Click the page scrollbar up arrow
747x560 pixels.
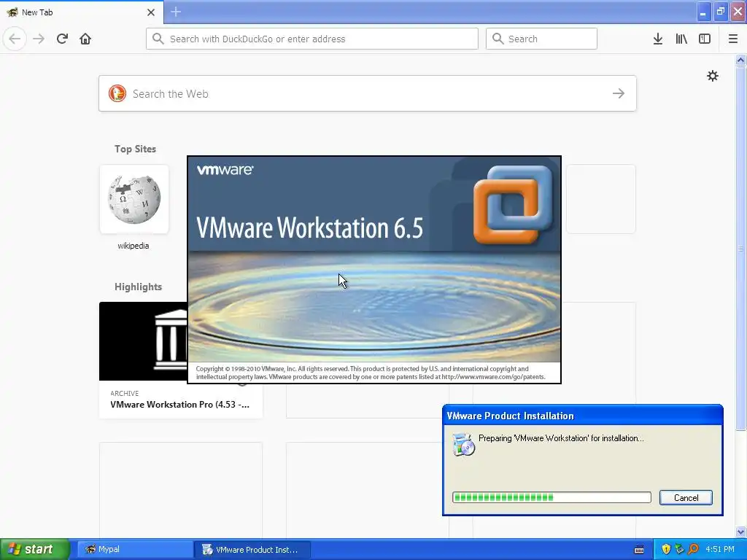(740, 60)
